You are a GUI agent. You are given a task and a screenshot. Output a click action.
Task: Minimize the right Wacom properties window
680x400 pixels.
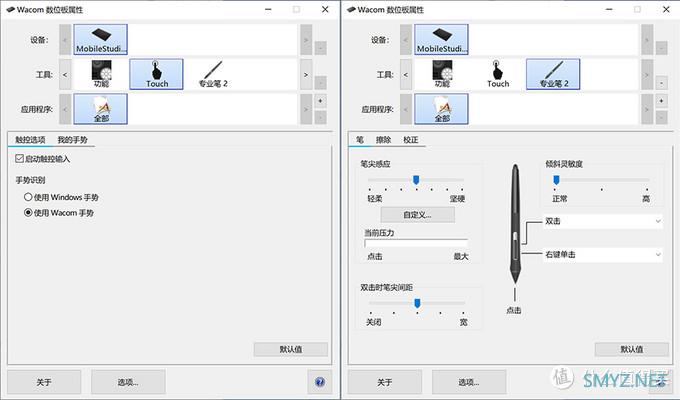[x=609, y=9]
